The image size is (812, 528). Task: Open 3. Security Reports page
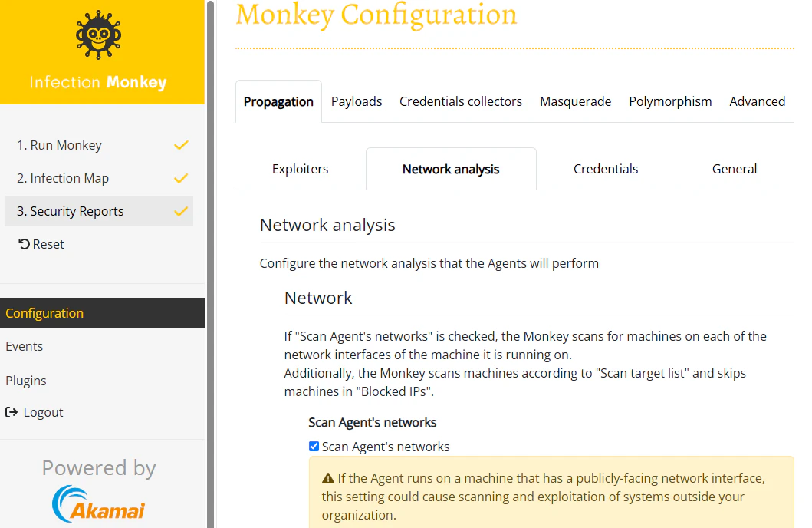click(x=98, y=211)
